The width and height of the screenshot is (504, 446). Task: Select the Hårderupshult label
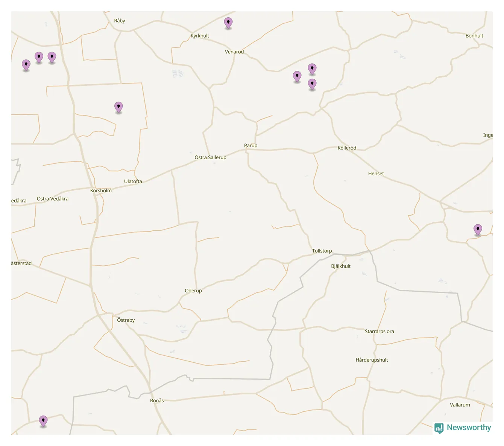(x=372, y=360)
